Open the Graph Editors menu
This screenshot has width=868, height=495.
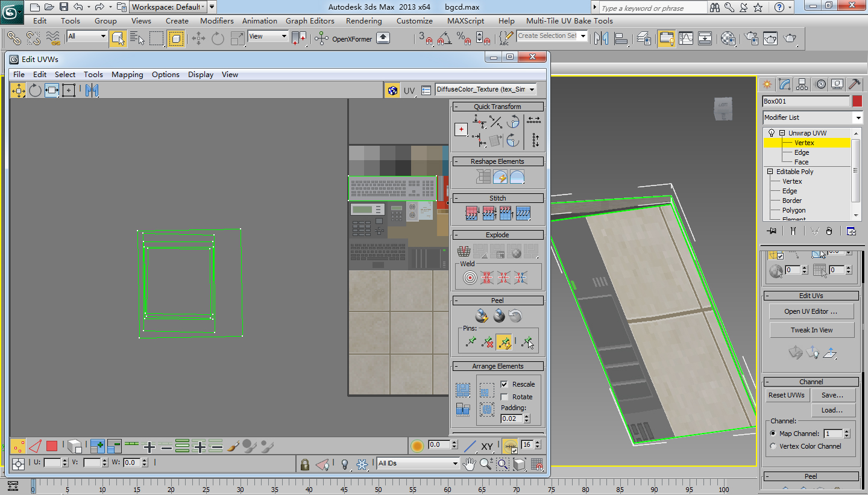[310, 20]
